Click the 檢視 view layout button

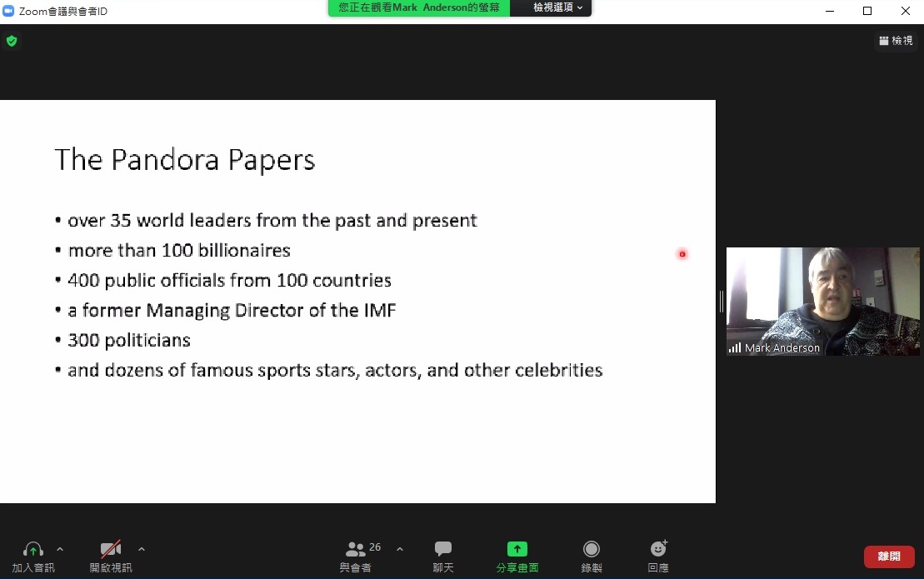(896, 41)
